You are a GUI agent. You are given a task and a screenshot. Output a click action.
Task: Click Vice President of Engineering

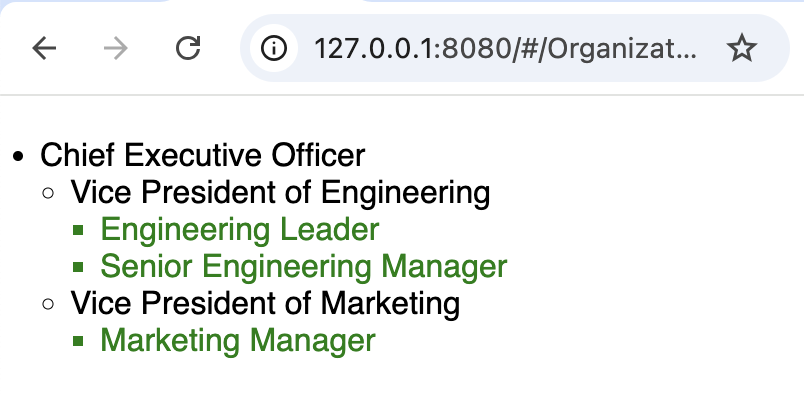[280, 192]
